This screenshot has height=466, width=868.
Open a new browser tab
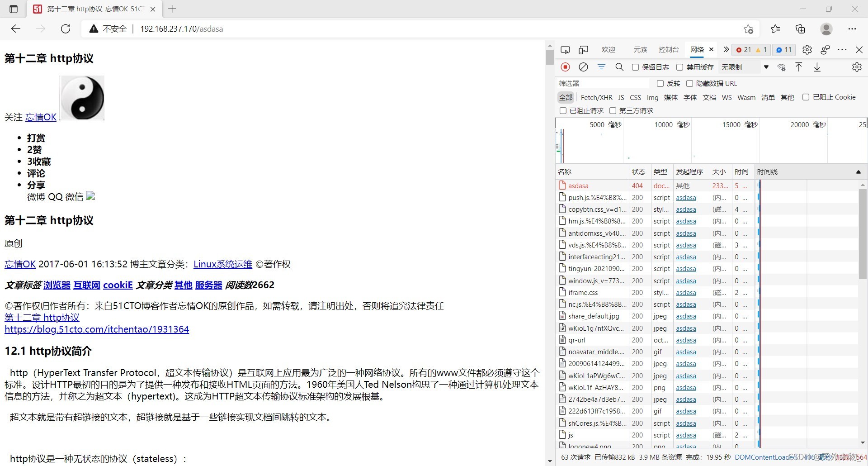(172, 9)
